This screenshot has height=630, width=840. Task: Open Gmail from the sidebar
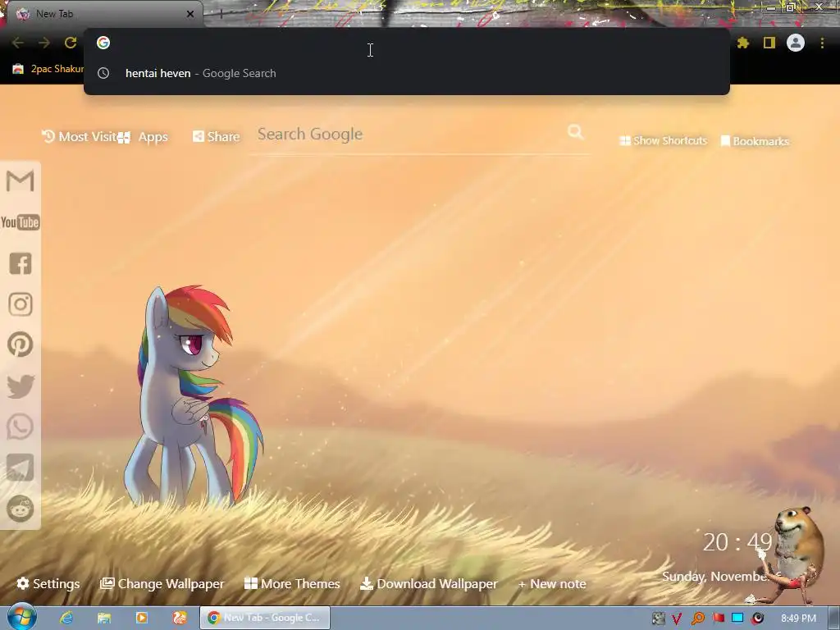21,181
